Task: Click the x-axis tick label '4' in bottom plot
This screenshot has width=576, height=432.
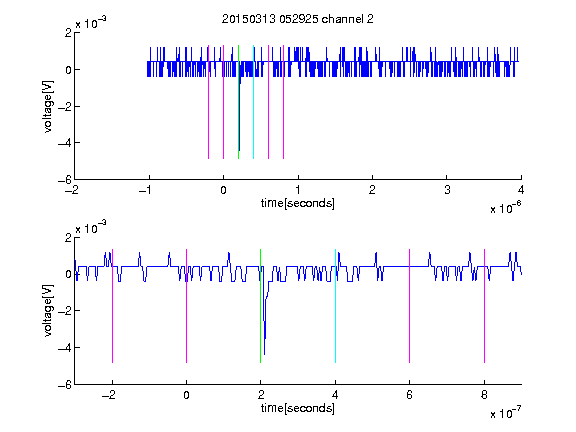Action: 335,395
